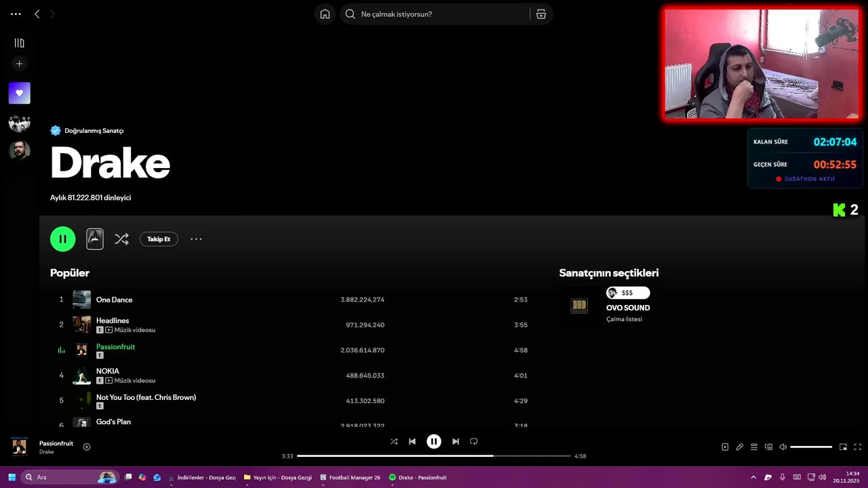868x488 pixels.
Task: Open the Browse icon beside search
Action: click(541, 14)
